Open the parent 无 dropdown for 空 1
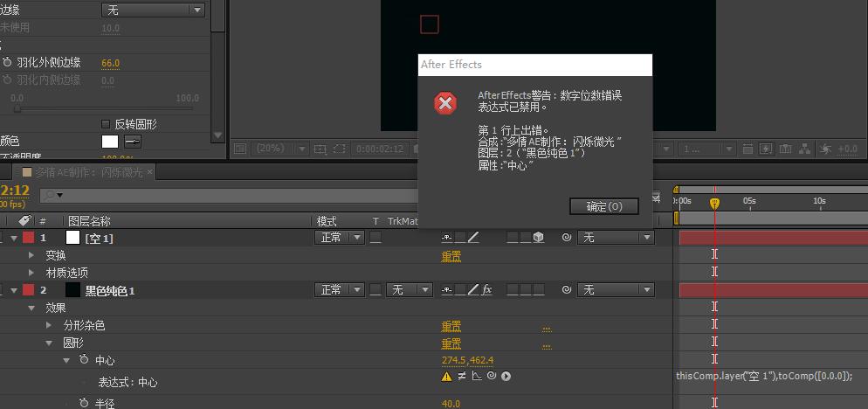The image size is (868, 409). [616, 237]
